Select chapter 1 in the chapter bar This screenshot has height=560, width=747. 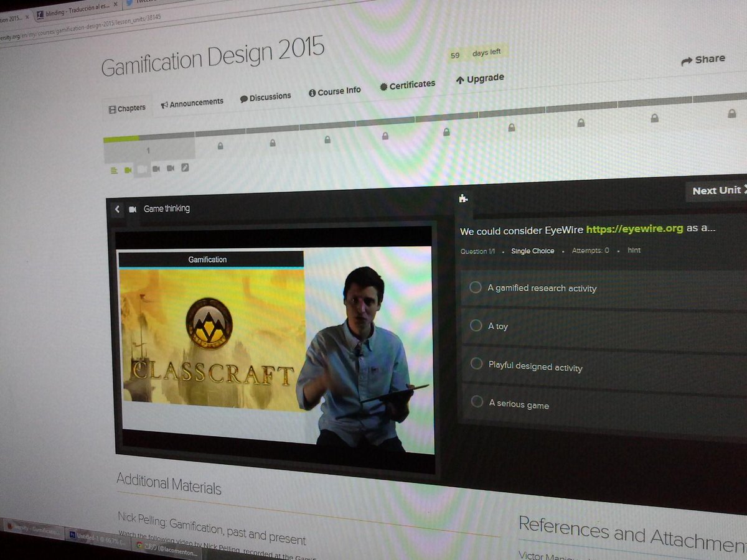click(x=148, y=151)
